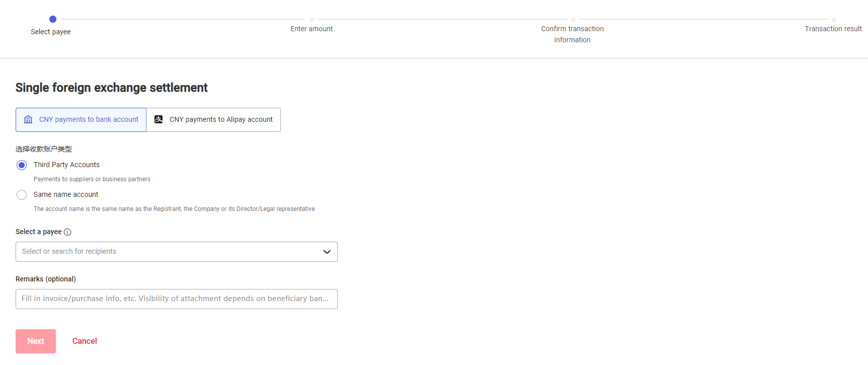This screenshot has height=365, width=868.
Task: Click the Third Party Accounts label text
Action: 66,165
